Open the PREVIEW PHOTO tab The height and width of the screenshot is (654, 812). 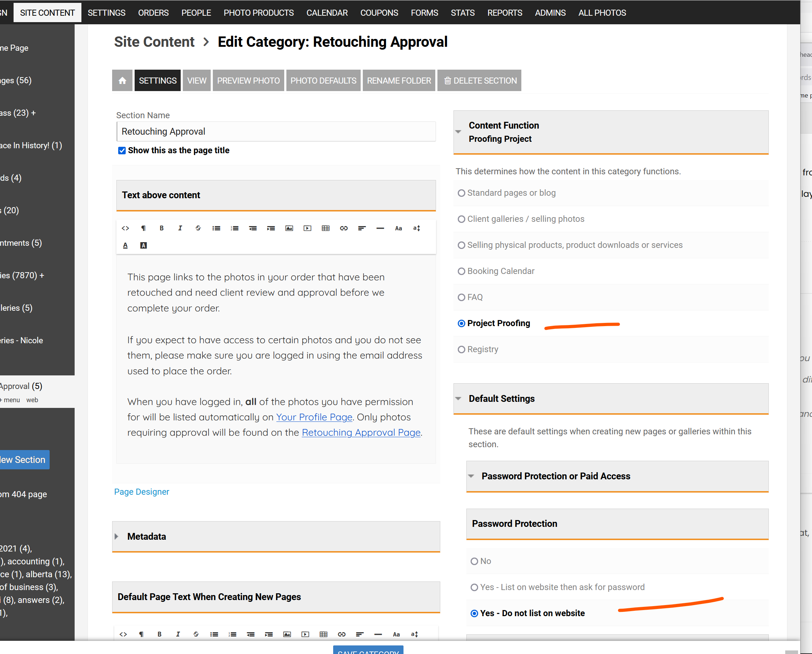pos(248,80)
